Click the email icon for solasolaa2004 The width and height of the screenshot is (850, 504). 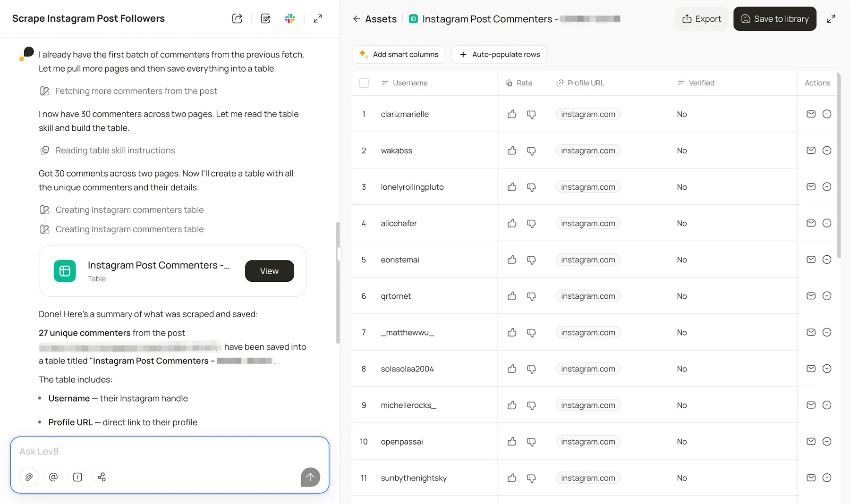(811, 369)
